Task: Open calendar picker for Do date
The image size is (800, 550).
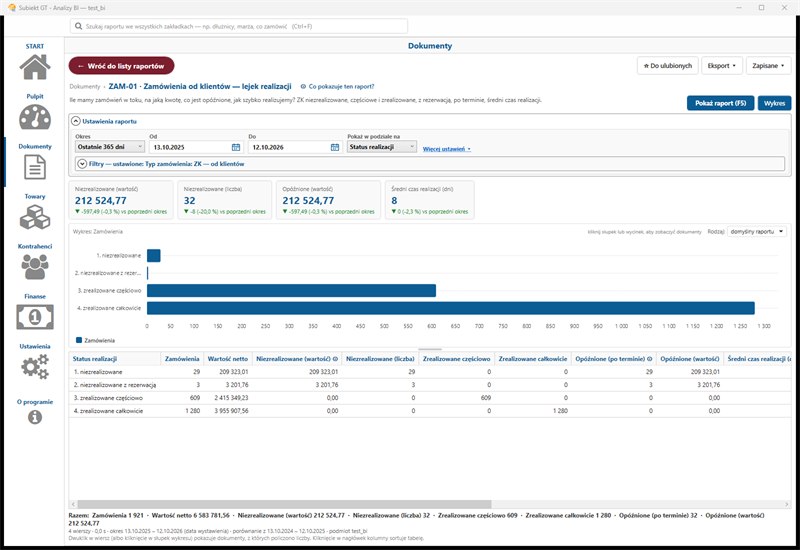Action: pyautogui.click(x=335, y=147)
